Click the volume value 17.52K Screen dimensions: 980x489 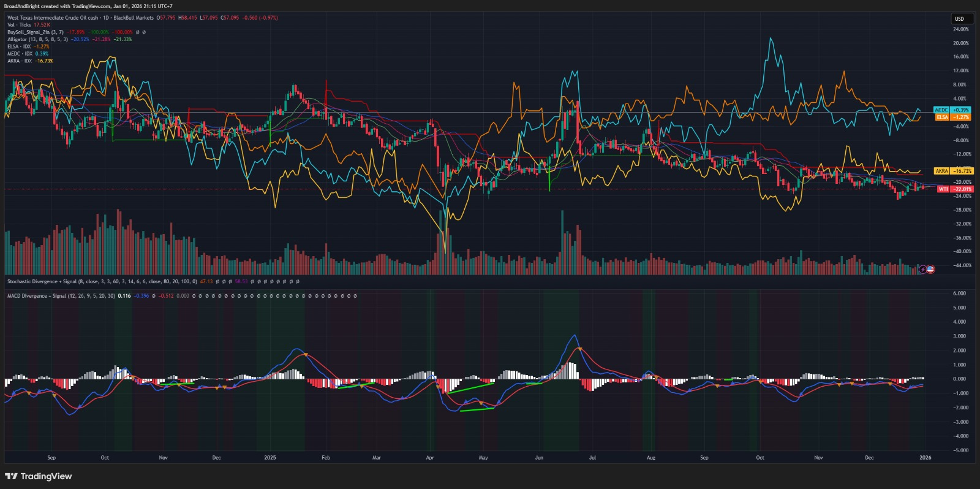pos(42,25)
